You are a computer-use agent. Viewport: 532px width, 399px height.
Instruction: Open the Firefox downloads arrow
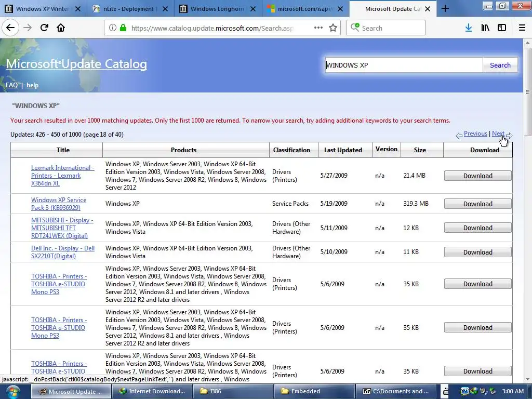(469, 28)
